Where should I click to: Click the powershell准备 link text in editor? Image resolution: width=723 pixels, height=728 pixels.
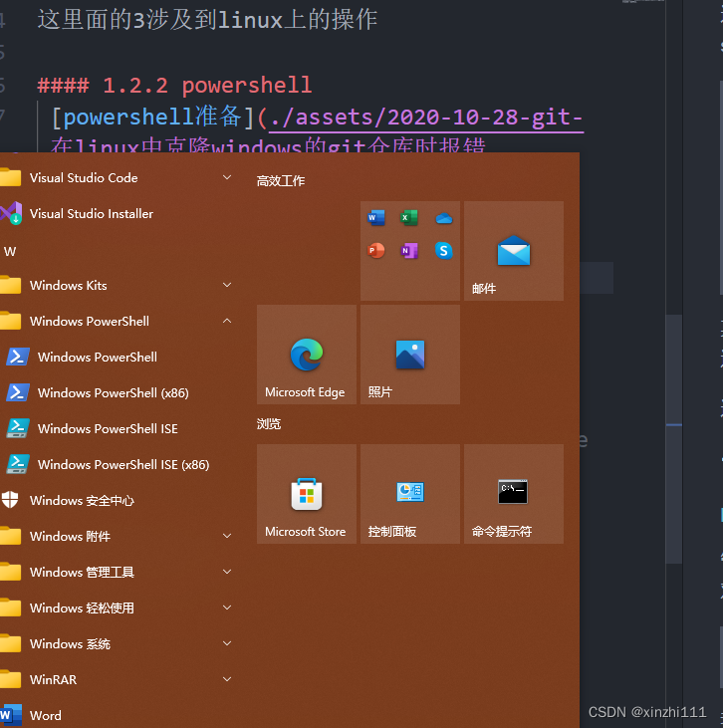[152, 117]
